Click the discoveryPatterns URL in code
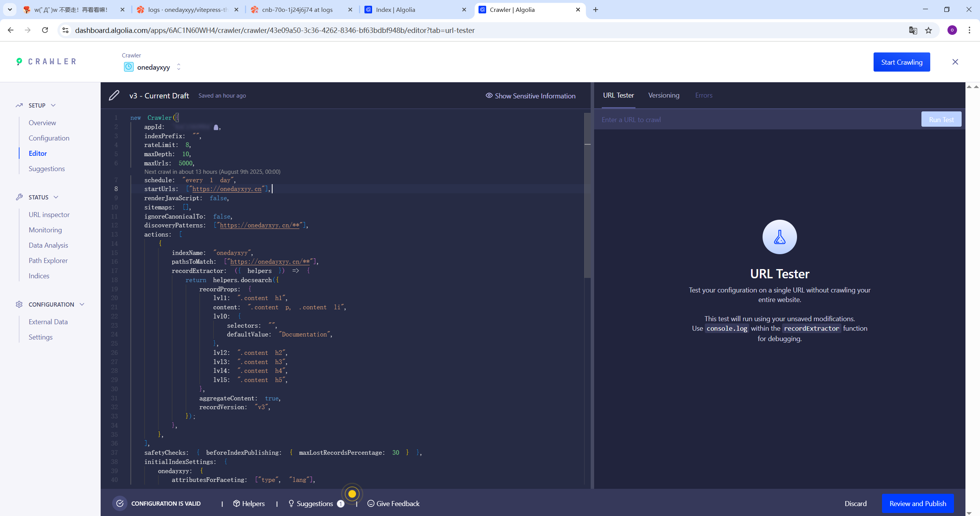Screen dimensions: 980x516 point(260,225)
